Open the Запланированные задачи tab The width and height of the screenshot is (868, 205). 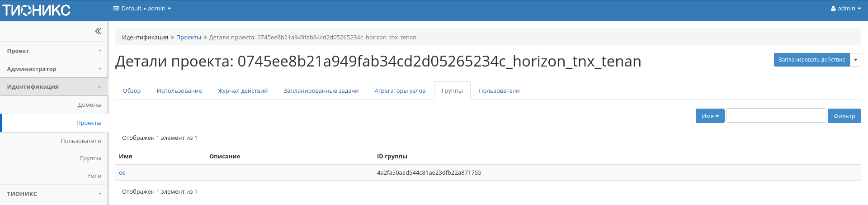click(x=321, y=91)
